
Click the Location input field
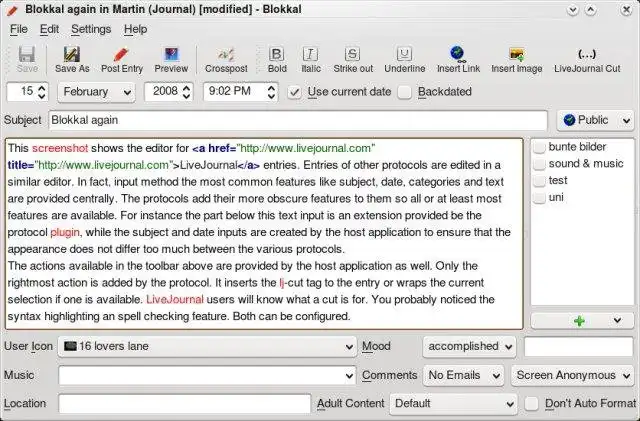point(184,404)
